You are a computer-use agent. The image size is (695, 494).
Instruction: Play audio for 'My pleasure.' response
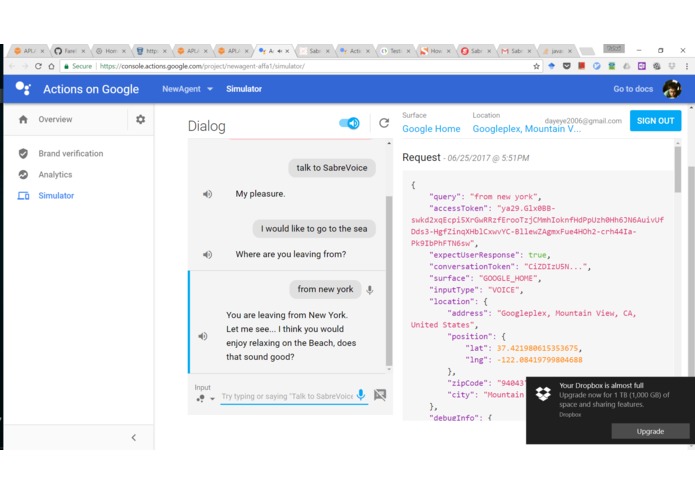(x=207, y=194)
